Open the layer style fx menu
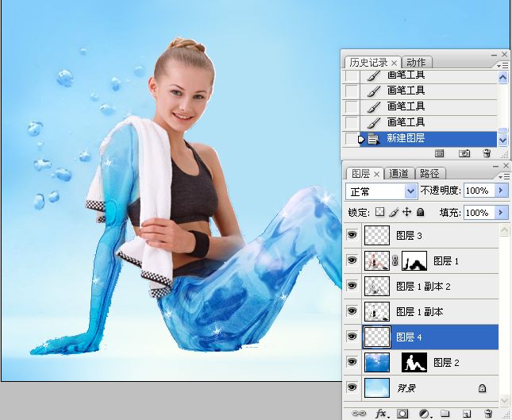Viewport: 512px width, 420px height. [x=381, y=414]
